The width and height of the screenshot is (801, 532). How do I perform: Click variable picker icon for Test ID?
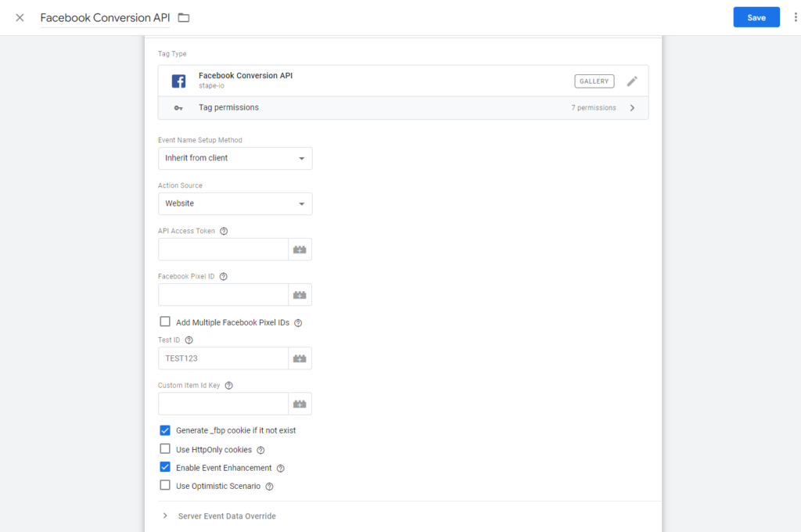300,358
